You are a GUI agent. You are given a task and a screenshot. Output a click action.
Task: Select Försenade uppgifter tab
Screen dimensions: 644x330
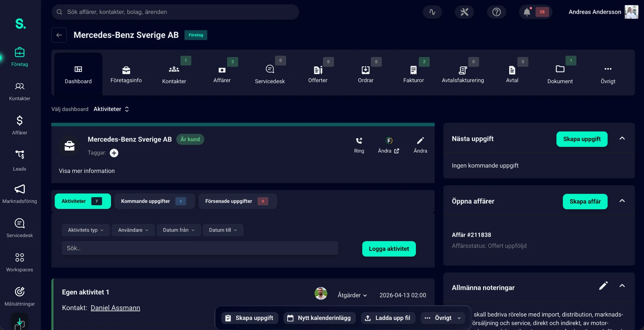tap(238, 201)
